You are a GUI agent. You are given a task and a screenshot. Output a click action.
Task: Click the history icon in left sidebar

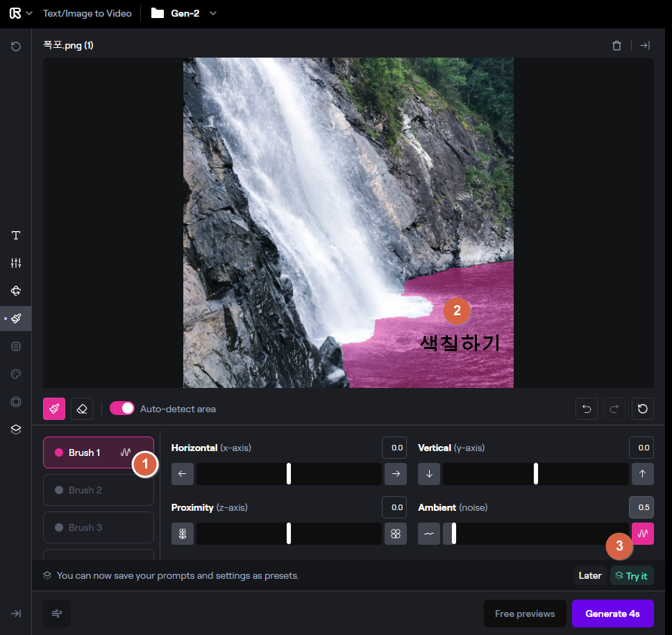click(x=16, y=46)
